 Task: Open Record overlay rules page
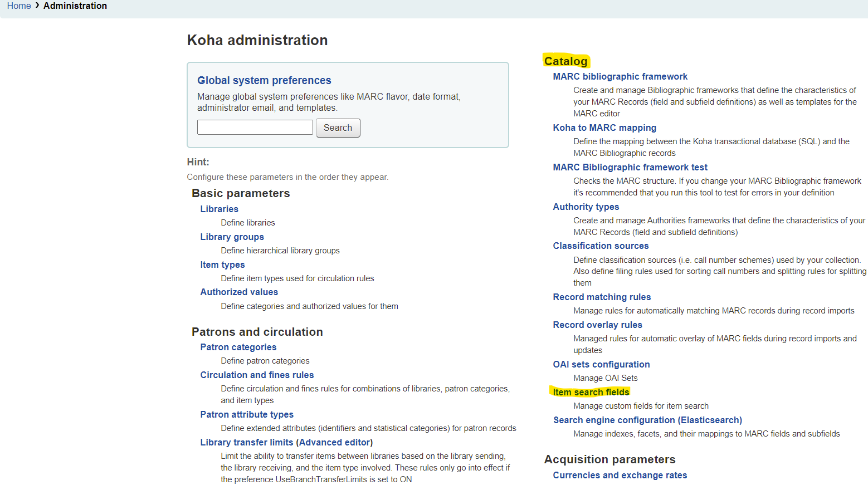click(597, 325)
